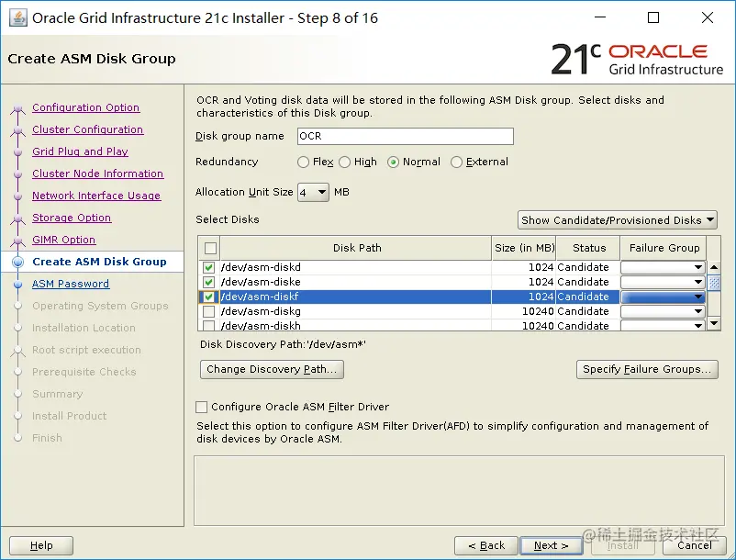
Task: Click the Java installer icon in title bar
Action: tap(17, 17)
